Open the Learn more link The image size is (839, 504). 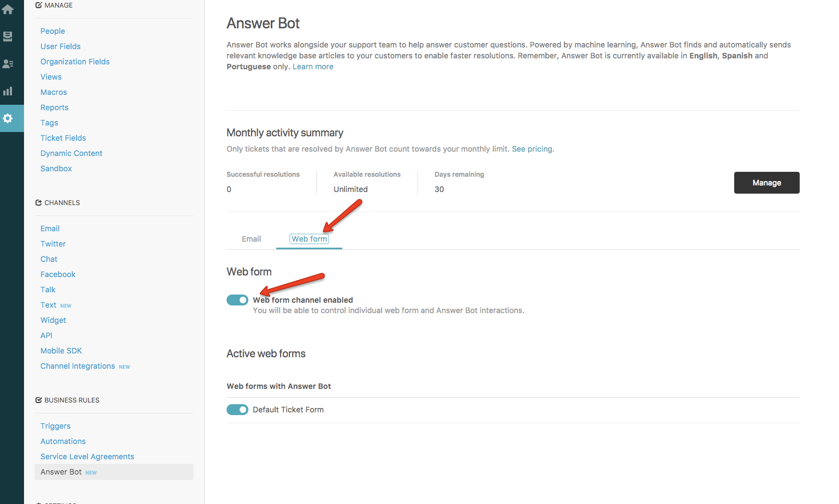313,67
